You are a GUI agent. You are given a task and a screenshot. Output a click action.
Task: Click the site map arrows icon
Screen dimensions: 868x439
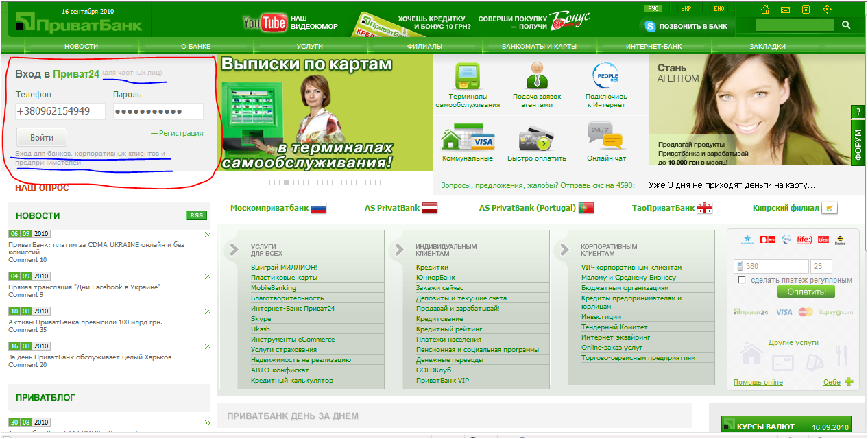point(827,10)
